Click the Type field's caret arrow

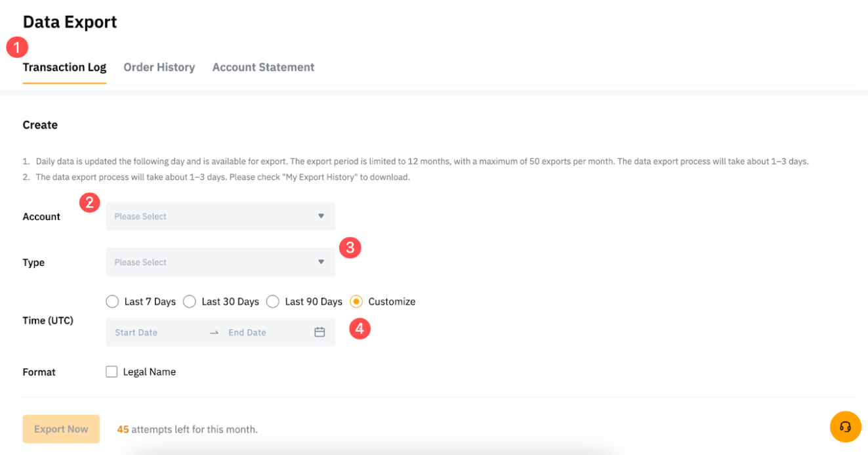[x=321, y=262]
